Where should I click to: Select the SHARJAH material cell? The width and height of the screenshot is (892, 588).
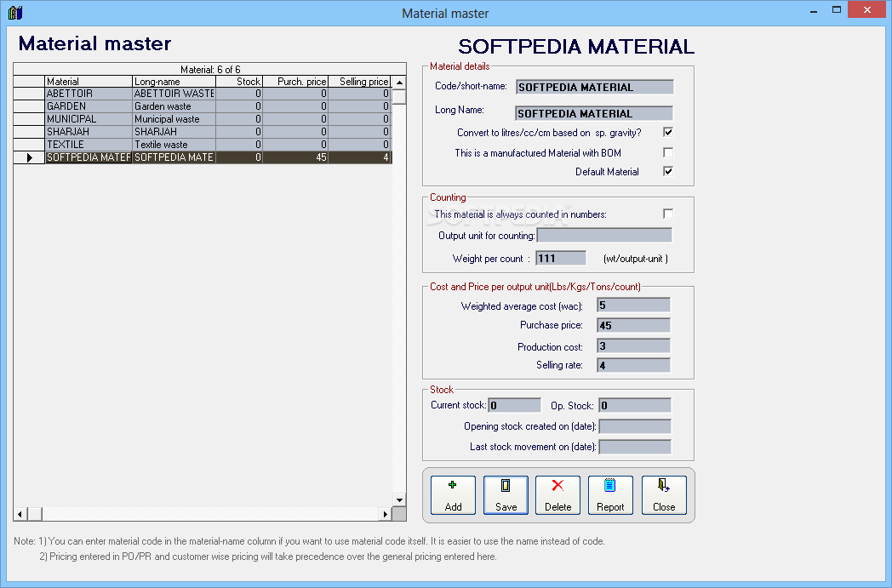click(x=89, y=131)
